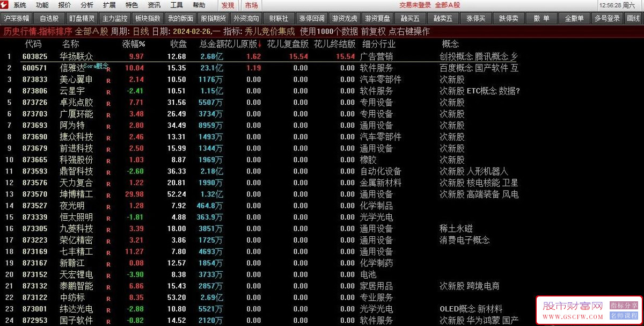Click the R marker beside 美心翼申
The height and width of the screenshot is (326, 644).
109,81
